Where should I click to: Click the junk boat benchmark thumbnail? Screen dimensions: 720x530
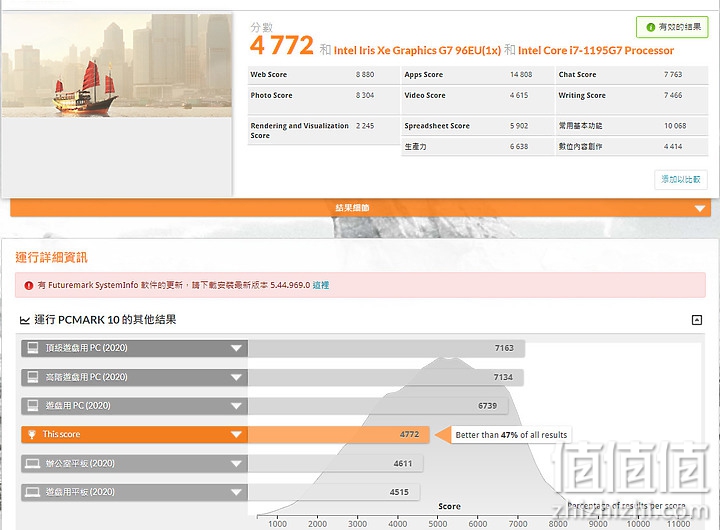[x=117, y=66]
